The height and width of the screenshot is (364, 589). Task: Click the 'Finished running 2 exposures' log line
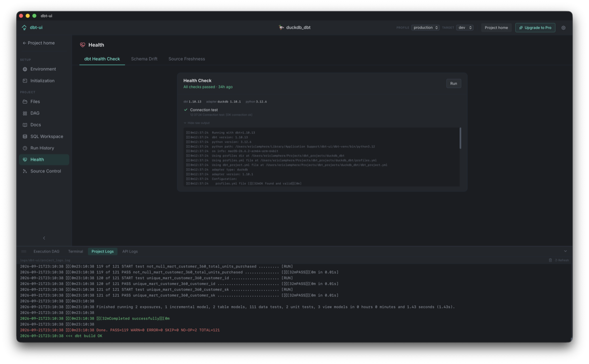point(238,307)
